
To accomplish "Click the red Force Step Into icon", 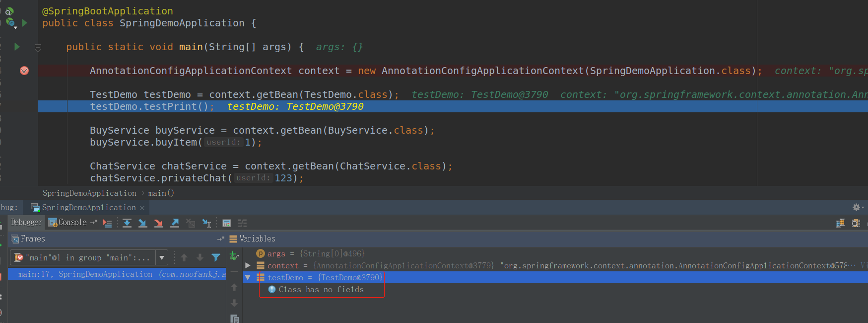I will click(159, 223).
